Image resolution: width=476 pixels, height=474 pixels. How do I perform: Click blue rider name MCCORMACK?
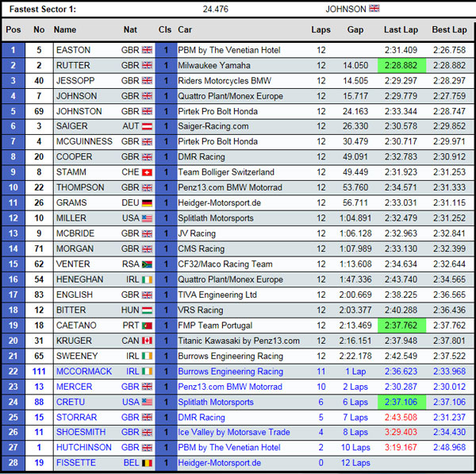point(84,372)
